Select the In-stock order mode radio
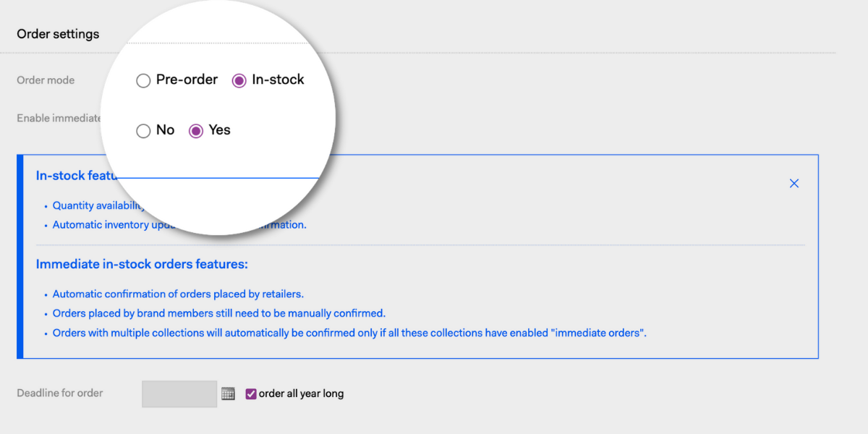The width and height of the screenshot is (868, 434). coord(239,81)
